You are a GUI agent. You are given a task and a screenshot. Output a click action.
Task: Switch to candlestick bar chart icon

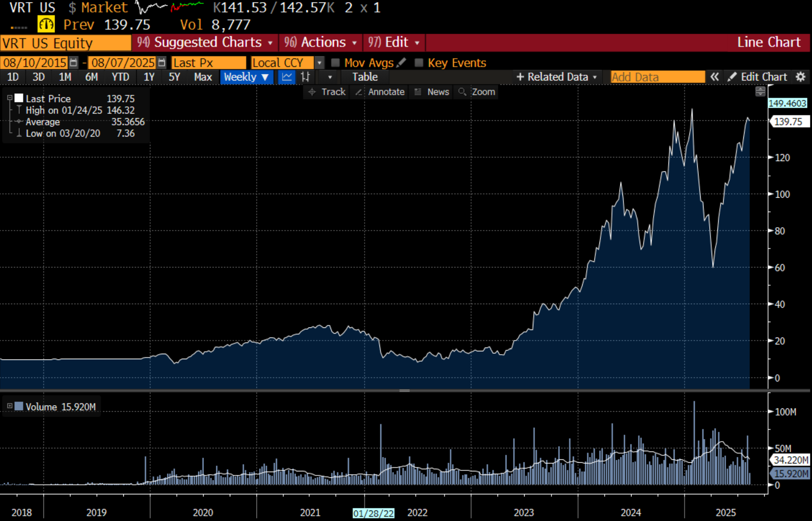pos(305,77)
